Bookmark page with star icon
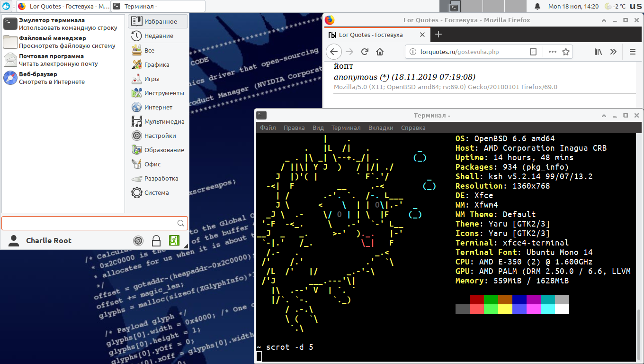 pyautogui.click(x=565, y=52)
